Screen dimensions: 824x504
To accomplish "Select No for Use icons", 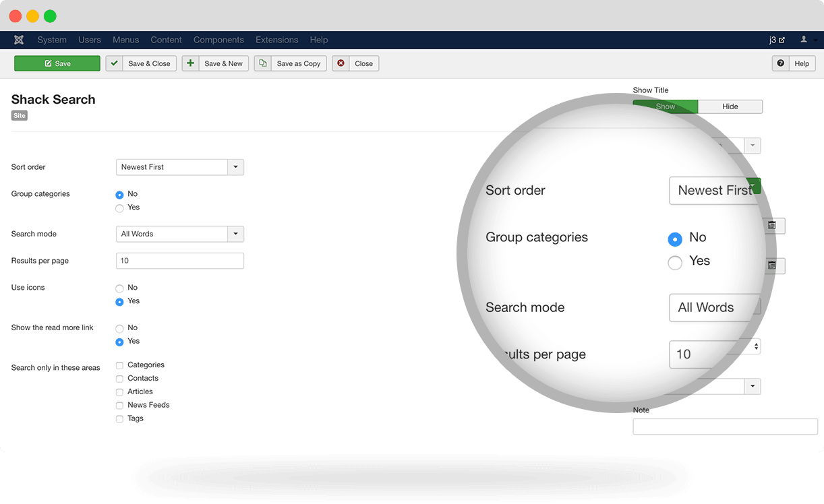I will point(119,288).
